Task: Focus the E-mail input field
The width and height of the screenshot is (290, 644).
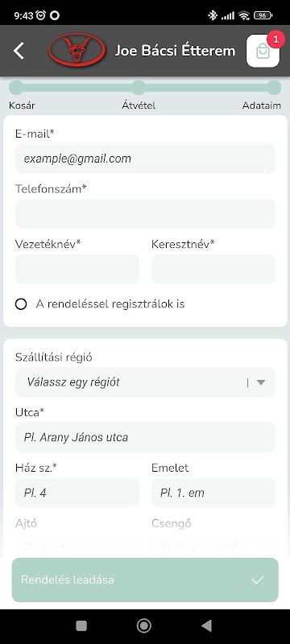Action: [x=146, y=159]
